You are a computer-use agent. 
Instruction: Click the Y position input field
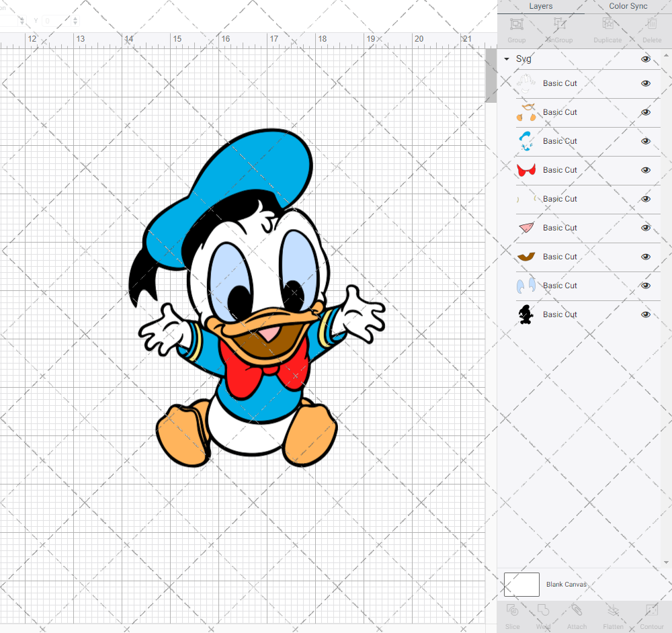pyautogui.click(x=56, y=21)
